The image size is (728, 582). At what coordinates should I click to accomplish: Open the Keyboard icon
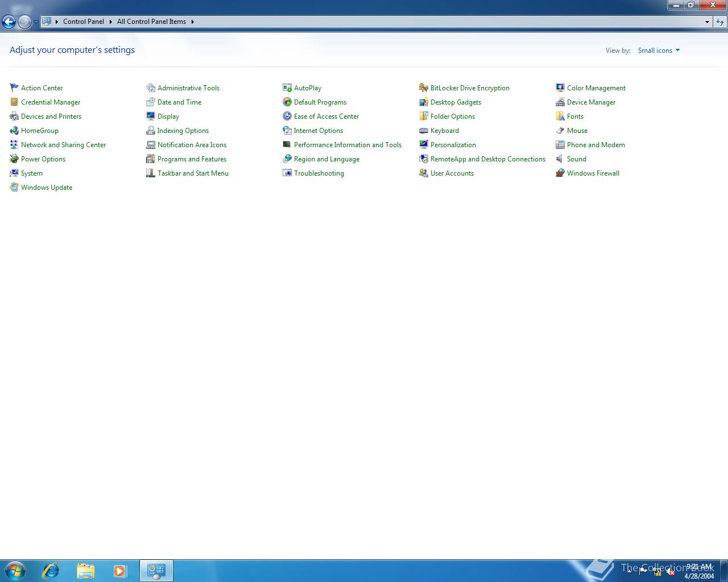coord(424,130)
